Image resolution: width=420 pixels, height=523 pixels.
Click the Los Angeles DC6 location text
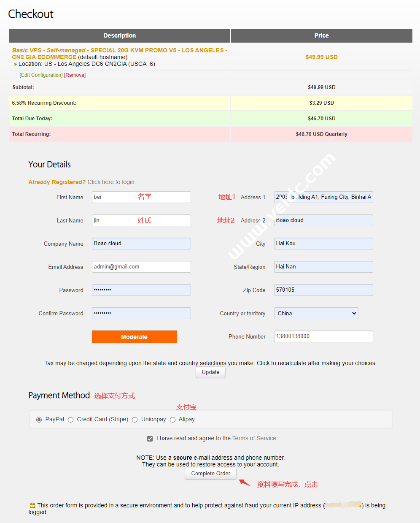pyautogui.click(x=87, y=64)
